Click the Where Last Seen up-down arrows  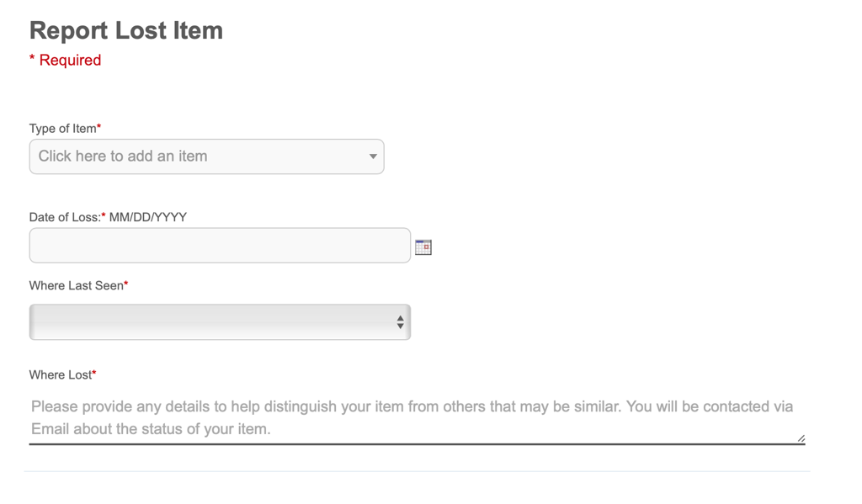[x=400, y=322]
